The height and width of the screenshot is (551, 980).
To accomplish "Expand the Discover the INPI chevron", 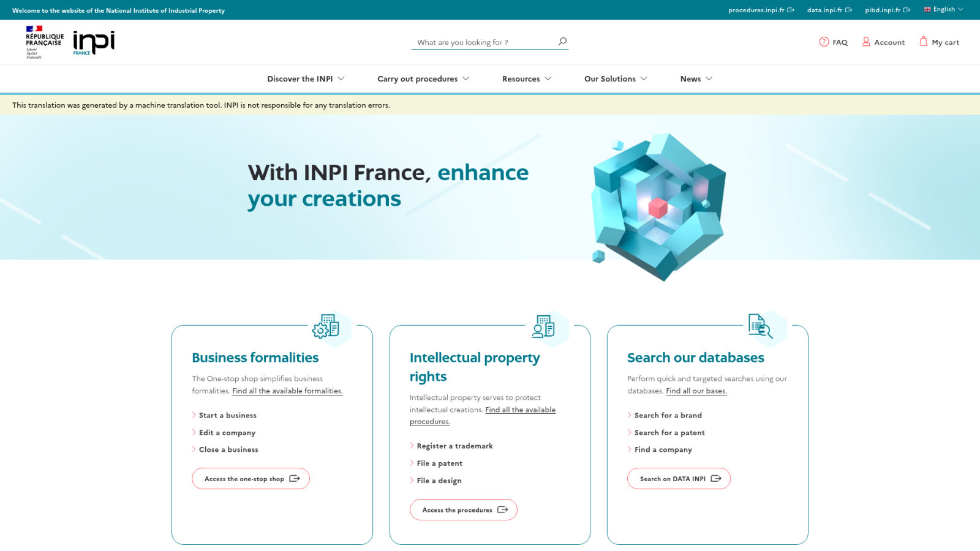I will (x=341, y=79).
